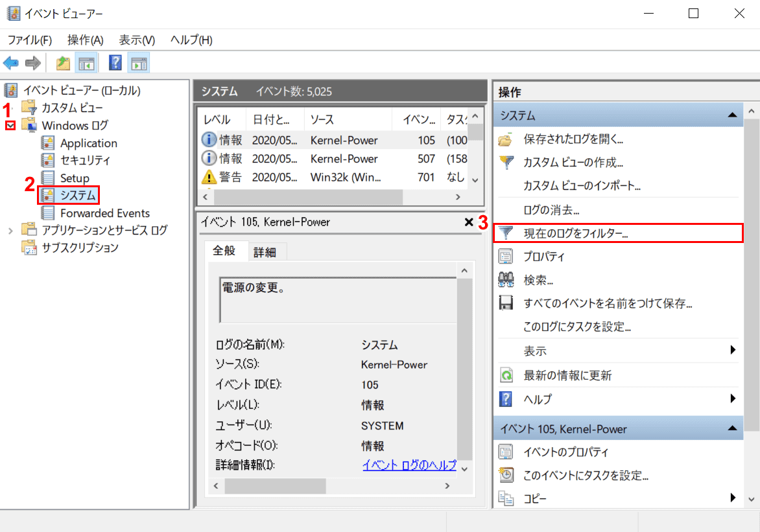Click このログにタスクを設定... action
Viewport: 760px width, 532px height.
tap(576, 327)
